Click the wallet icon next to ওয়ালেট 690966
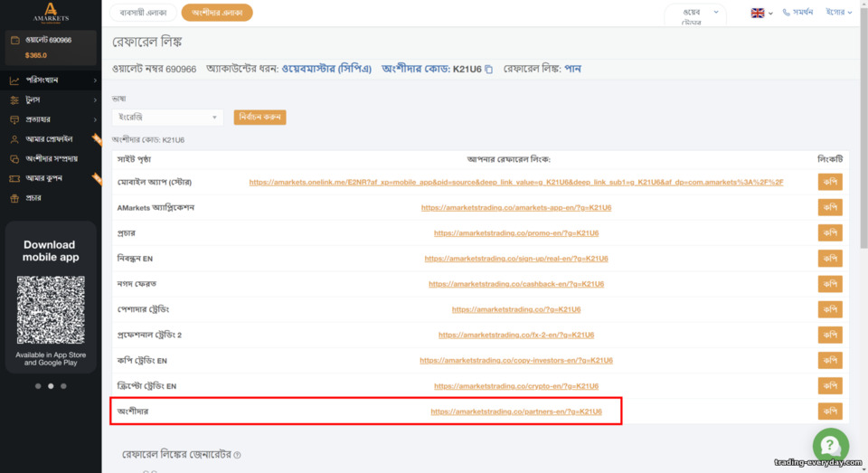 (x=15, y=40)
